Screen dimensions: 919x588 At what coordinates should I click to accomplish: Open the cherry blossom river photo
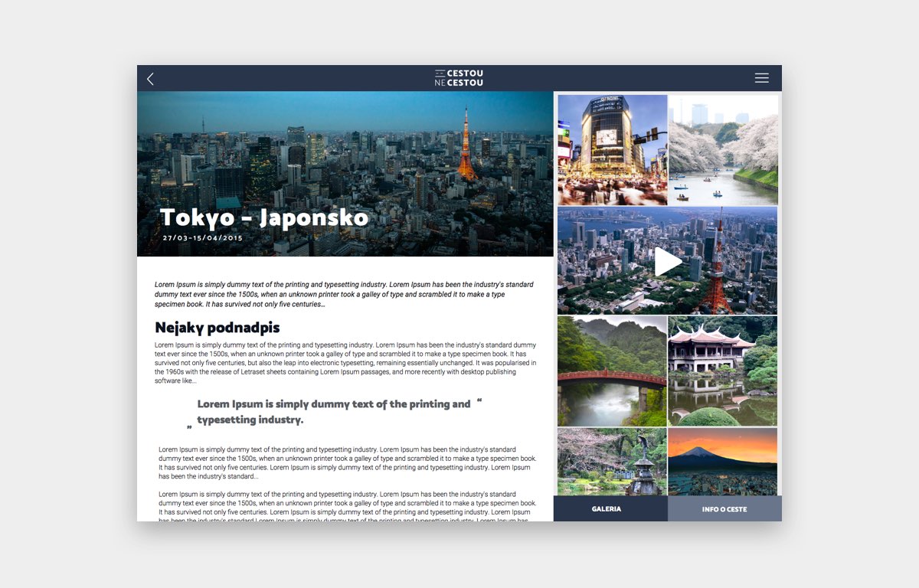pyautogui.click(x=723, y=150)
